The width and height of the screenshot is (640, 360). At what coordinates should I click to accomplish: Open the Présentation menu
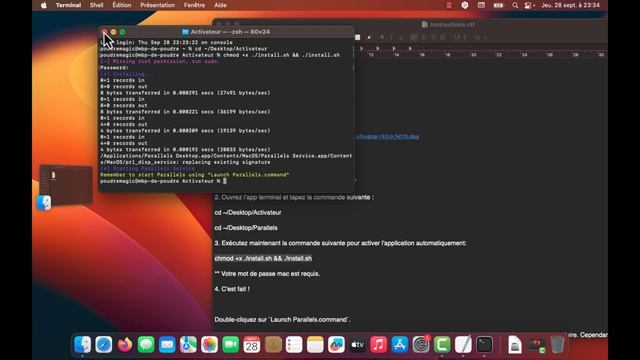click(158, 5)
